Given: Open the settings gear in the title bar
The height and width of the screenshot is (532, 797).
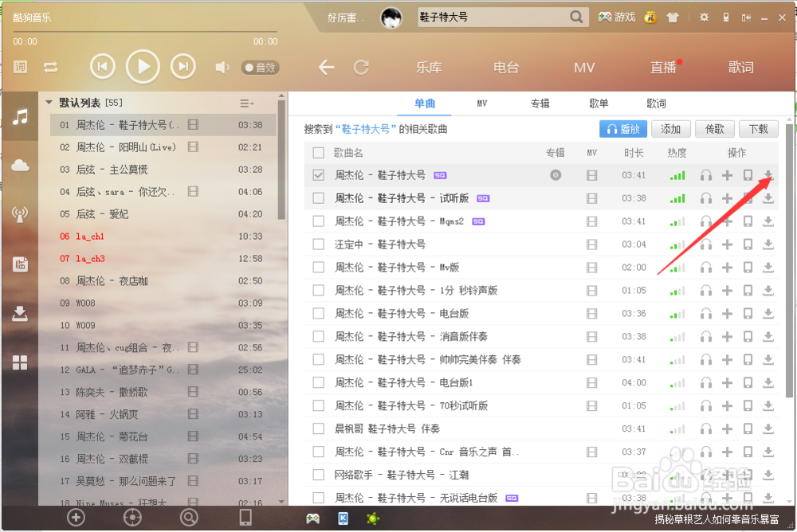Looking at the screenshot, I should [703, 16].
